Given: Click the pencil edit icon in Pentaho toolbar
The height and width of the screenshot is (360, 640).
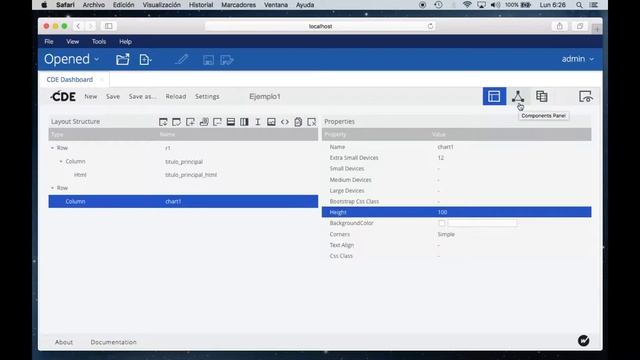Looking at the screenshot, I should coord(182,60).
